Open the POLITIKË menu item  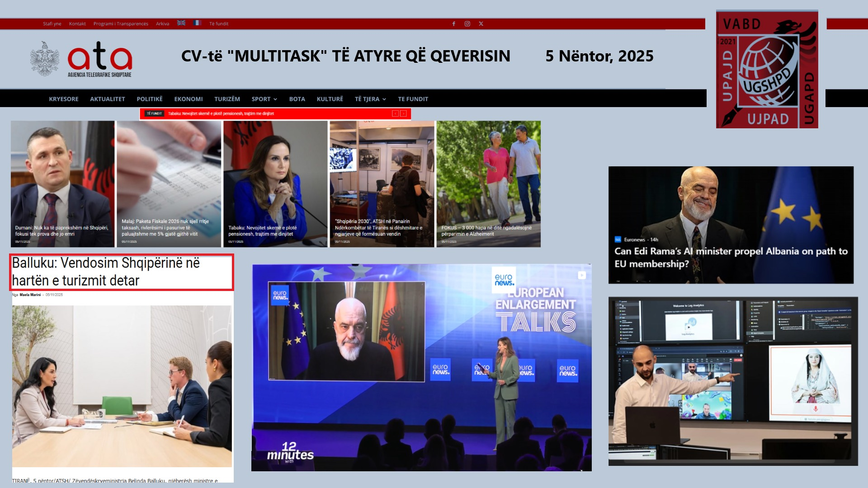point(150,99)
